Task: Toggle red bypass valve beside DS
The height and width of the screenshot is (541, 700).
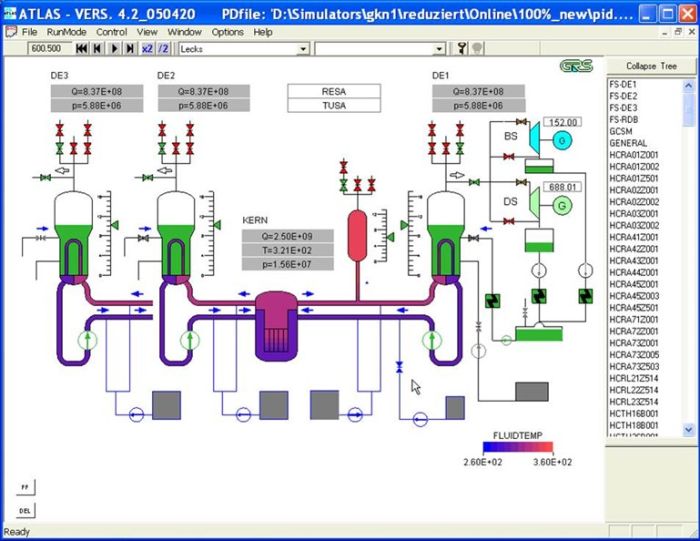Action: click(508, 221)
